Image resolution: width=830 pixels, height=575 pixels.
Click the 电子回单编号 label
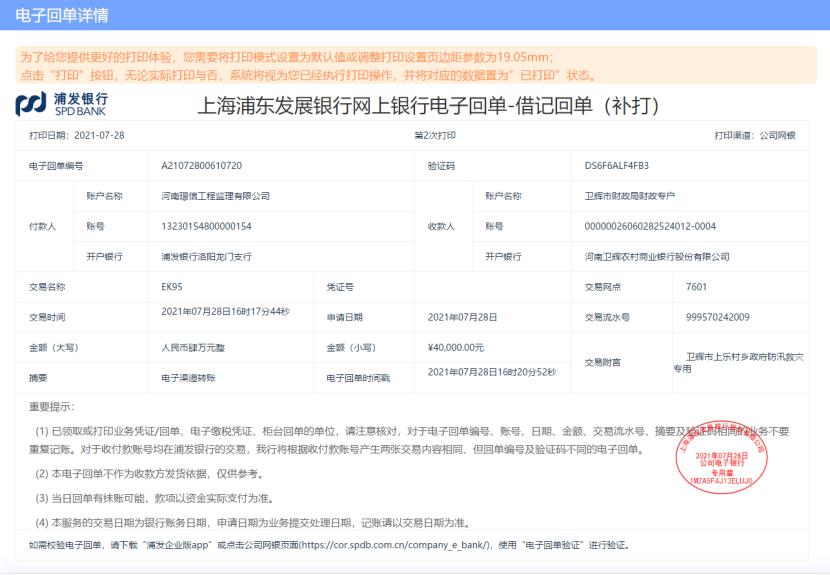coord(56,166)
